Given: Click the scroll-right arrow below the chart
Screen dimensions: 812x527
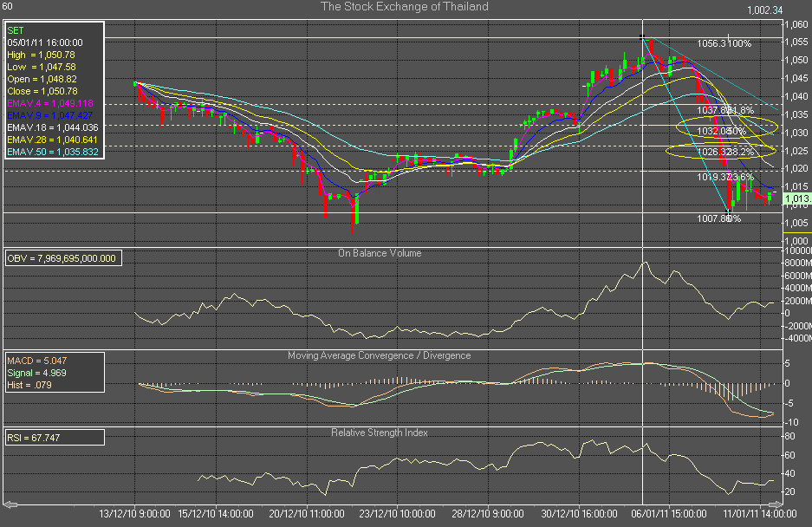Looking at the screenshot, I should click(x=776, y=504).
